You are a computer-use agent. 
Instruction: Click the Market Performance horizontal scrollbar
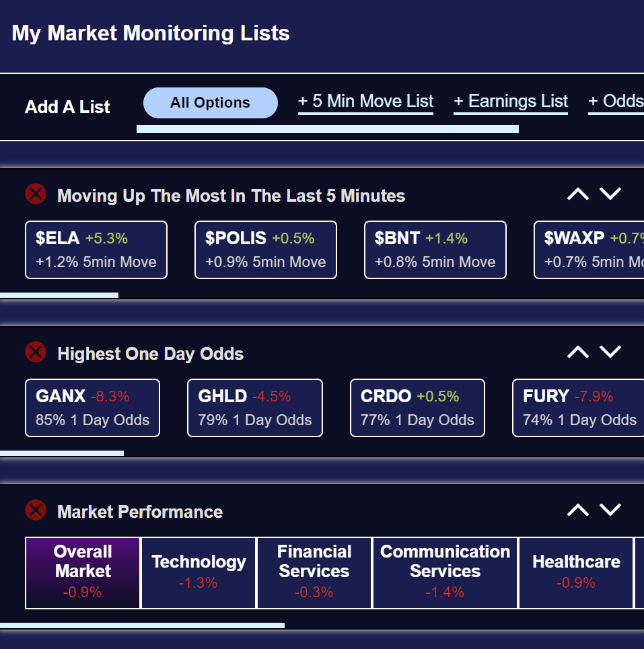point(142,625)
